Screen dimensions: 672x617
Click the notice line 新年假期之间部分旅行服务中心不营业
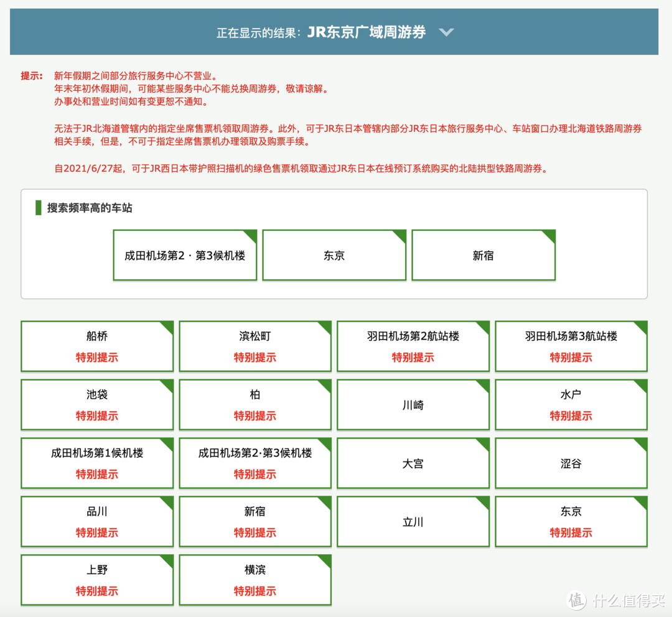tap(137, 76)
